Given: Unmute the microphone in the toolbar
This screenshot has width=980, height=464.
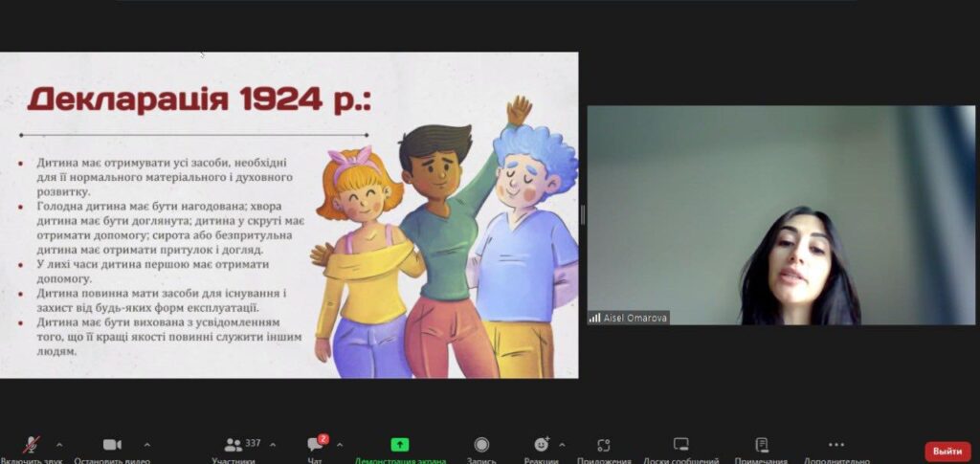Looking at the screenshot, I should (32, 445).
